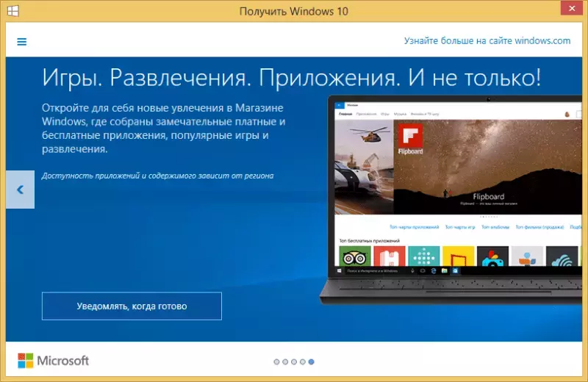Select the third slide indicator dot
The width and height of the screenshot is (588, 382).
(293, 361)
